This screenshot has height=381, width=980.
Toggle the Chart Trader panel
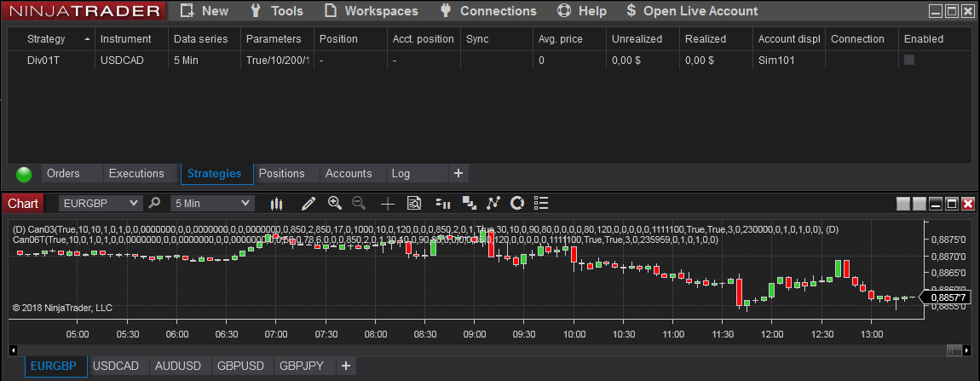[443, 203]
